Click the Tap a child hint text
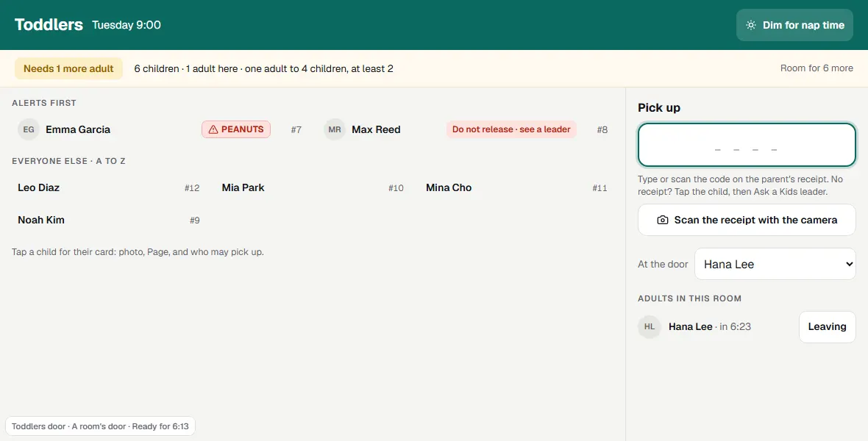Viewport: 868px width, 441px height. click(138, 252)
